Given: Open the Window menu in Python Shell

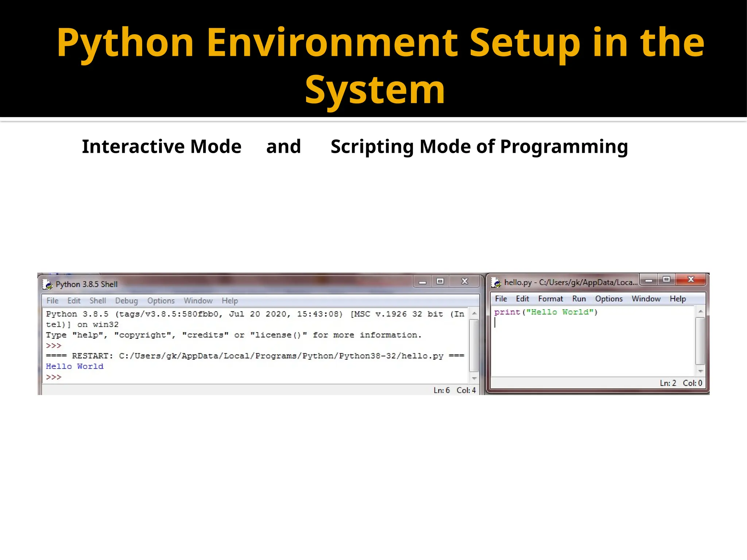Looking at the screenshot, I should (198, 301).
